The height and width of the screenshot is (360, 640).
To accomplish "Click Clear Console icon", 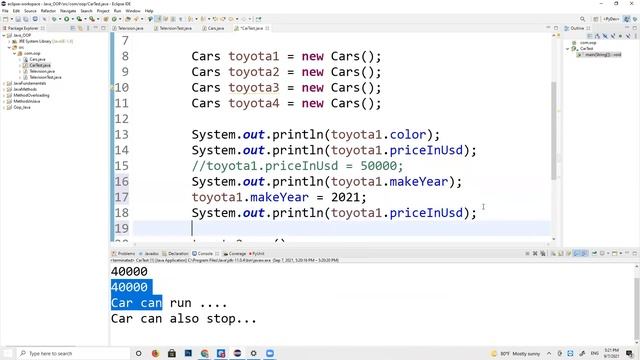I will click(553, 253).
